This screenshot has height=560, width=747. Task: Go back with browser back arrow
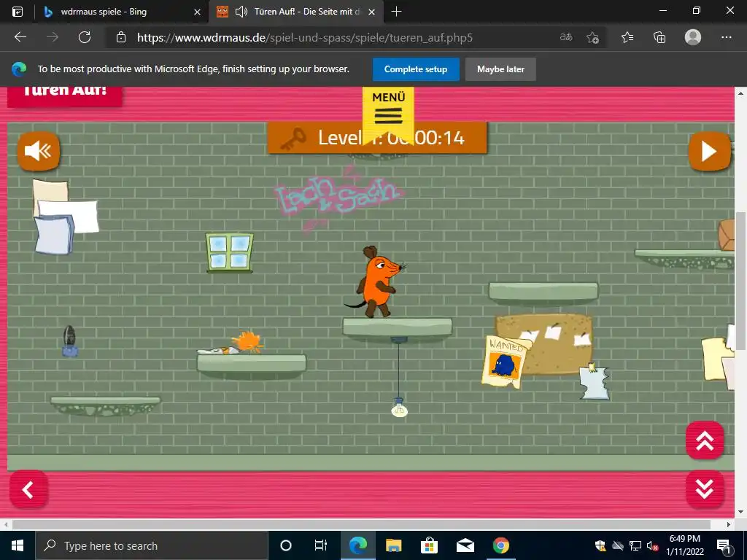[20, 37]
